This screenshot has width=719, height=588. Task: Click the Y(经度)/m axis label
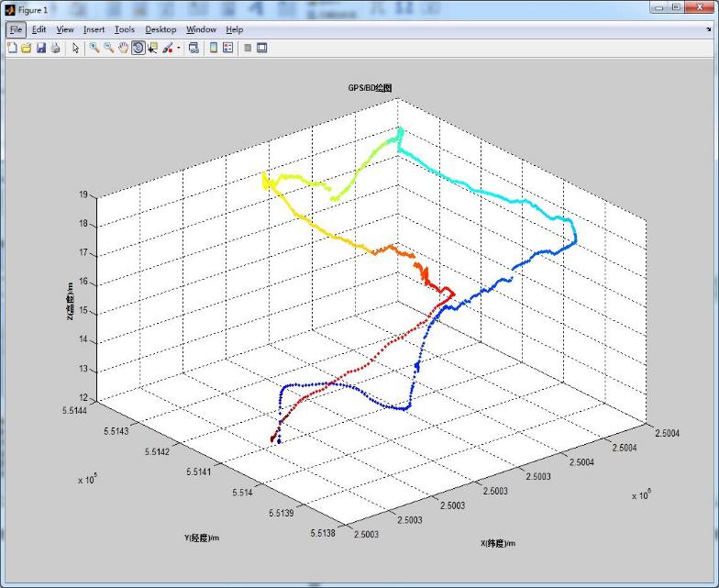202,538
